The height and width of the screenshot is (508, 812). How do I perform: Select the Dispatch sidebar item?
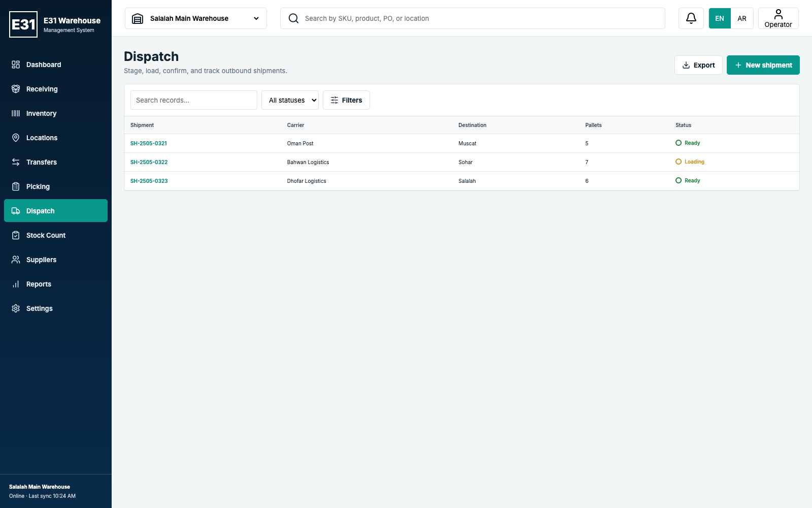(x=56, y=211)
